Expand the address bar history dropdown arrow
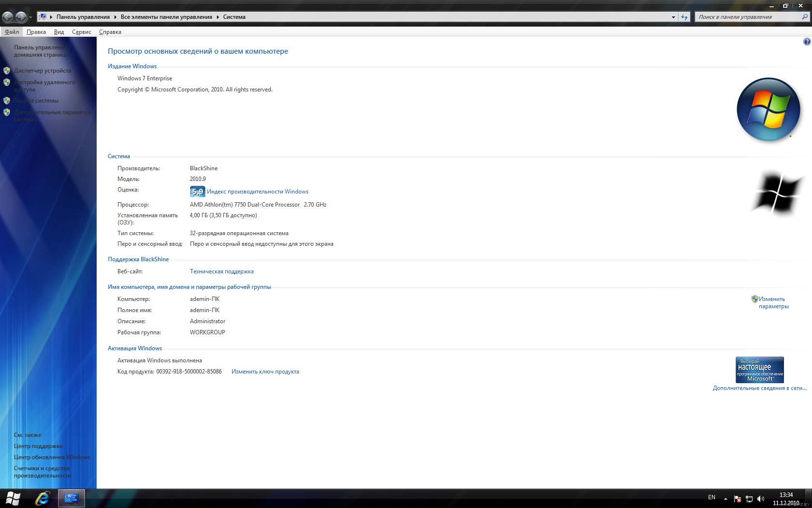This screenshot has width=812, height=508. click(673, 17)
